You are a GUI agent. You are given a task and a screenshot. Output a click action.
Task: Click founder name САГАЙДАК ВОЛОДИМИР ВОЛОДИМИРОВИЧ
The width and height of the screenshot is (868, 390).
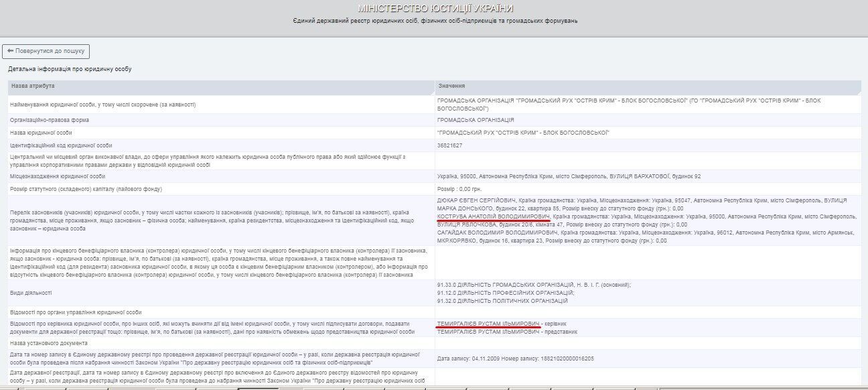[x=498, y=233]
